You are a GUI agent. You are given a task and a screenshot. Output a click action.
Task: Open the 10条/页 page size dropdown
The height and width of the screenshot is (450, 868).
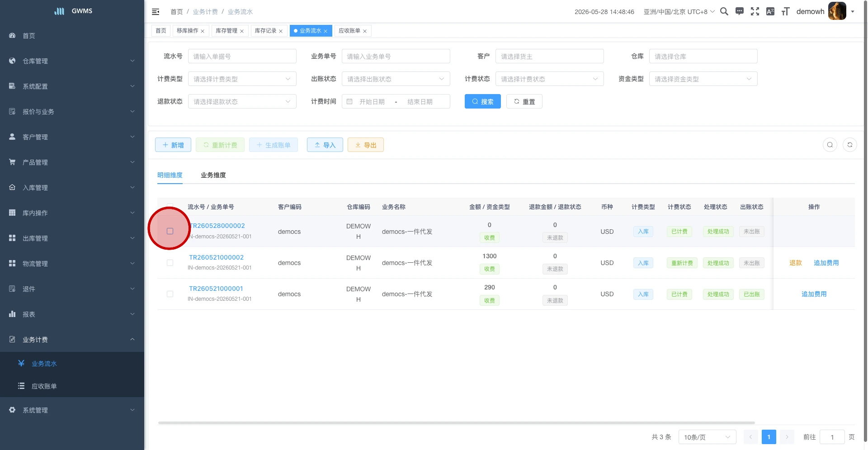708,437
